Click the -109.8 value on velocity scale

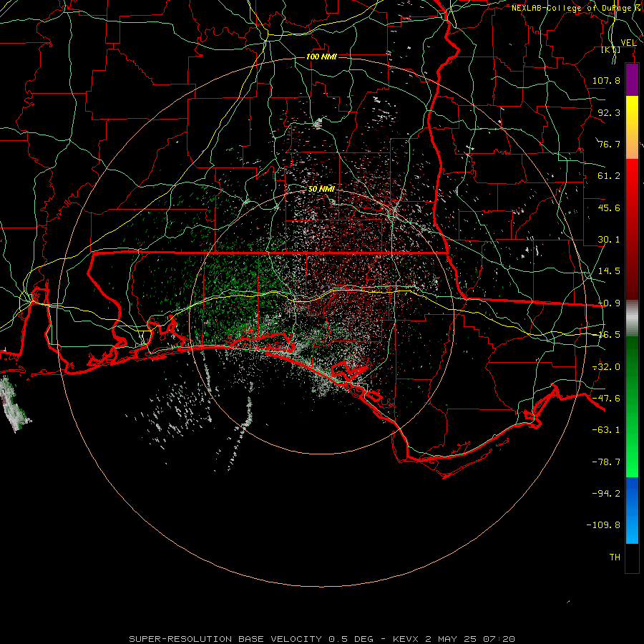(603, 525)
